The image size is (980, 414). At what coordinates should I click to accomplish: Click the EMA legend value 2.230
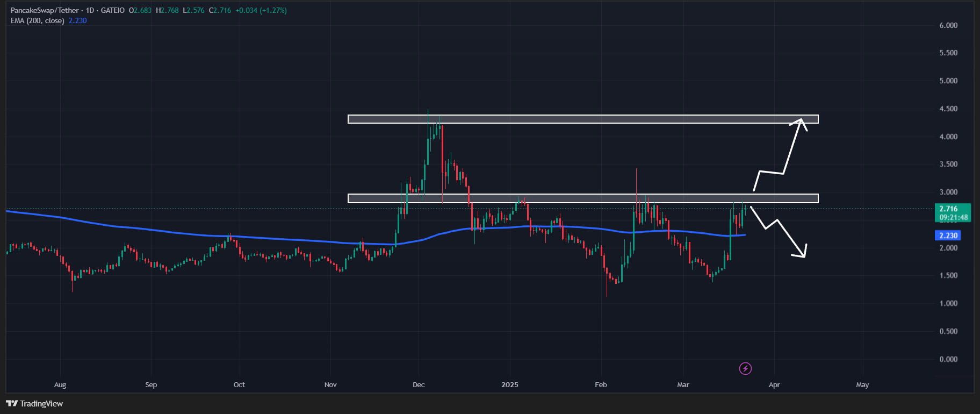(78, 20)
